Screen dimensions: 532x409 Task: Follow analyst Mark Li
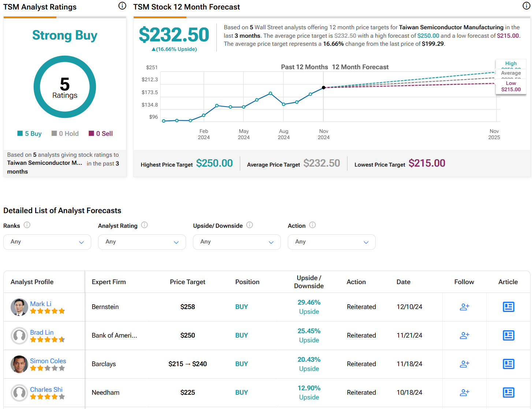coord(464,307)
